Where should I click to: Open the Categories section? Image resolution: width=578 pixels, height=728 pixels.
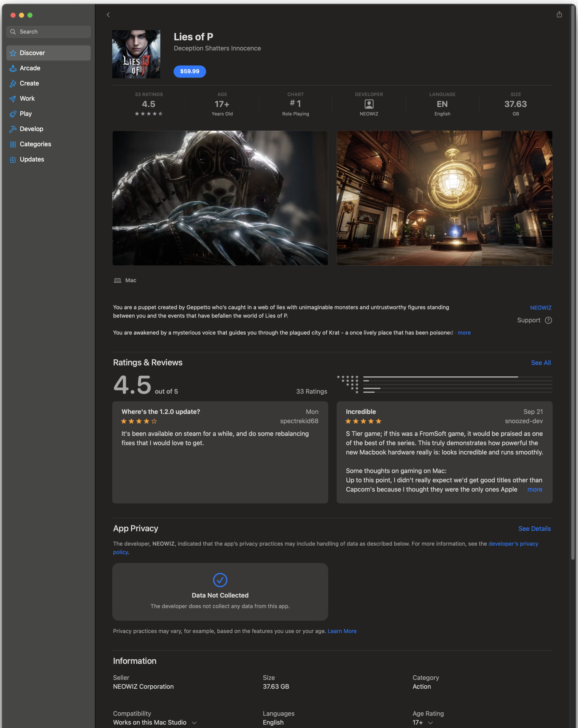point(48,144)
